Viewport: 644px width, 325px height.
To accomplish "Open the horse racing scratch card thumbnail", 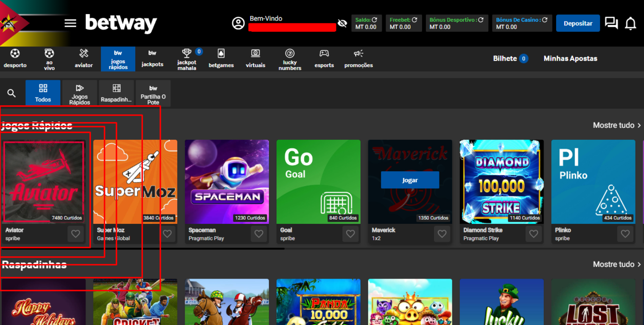I will click(227, 302).
